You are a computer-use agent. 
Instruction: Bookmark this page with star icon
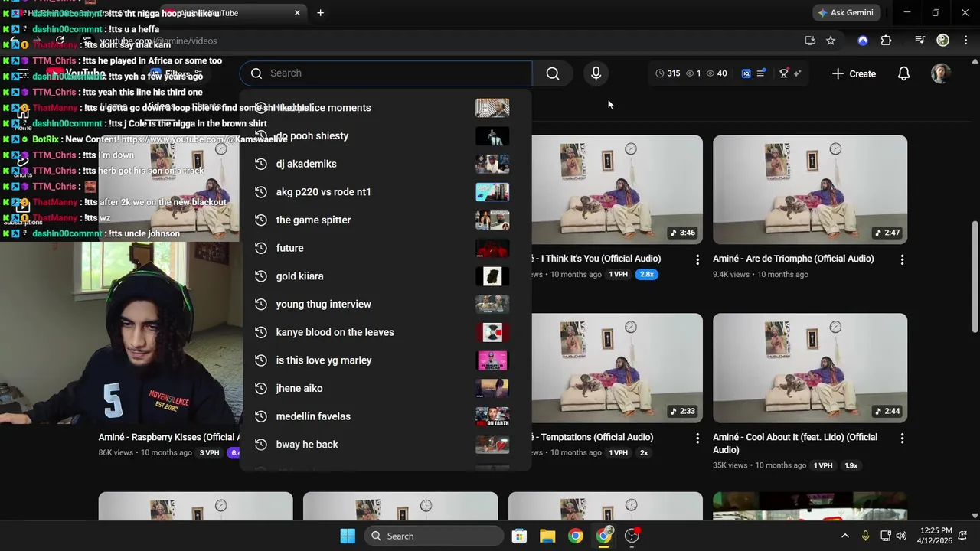pos(831,41)
